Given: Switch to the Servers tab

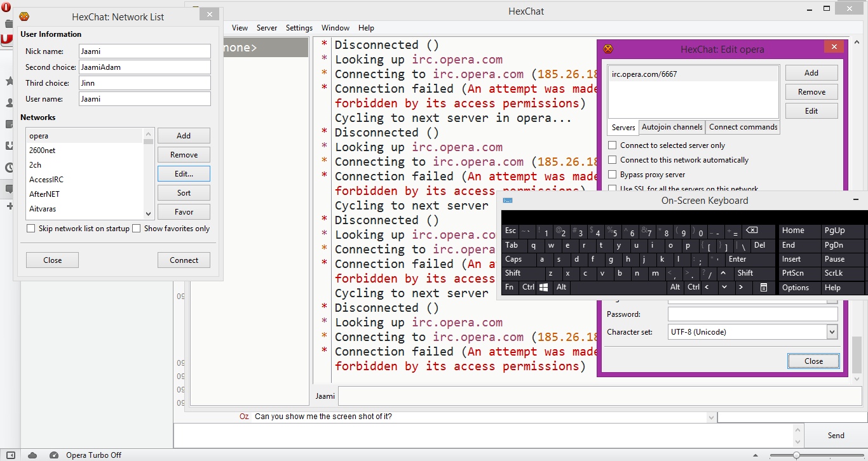Looking at the screenshot, I should (623, 128).
